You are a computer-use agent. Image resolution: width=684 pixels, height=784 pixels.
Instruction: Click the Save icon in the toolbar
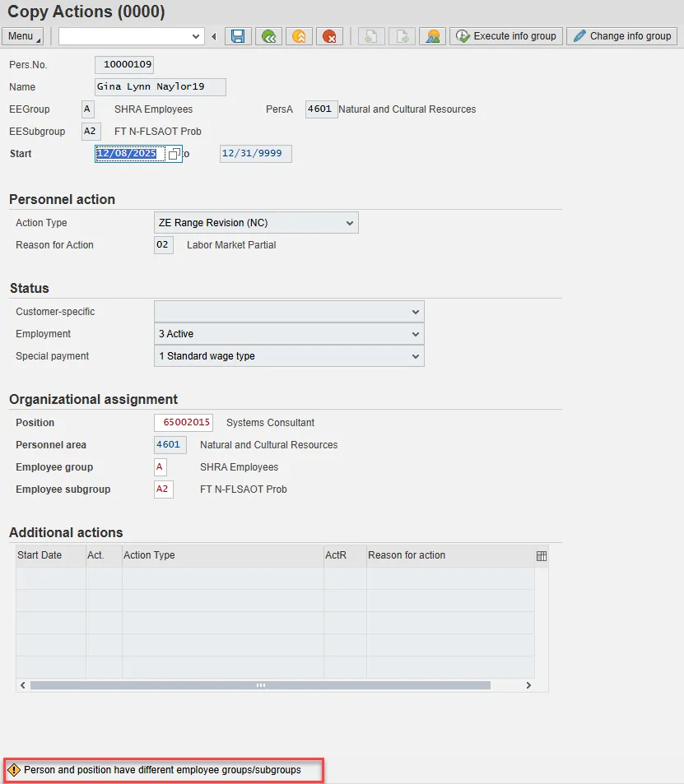click(238, 36)
